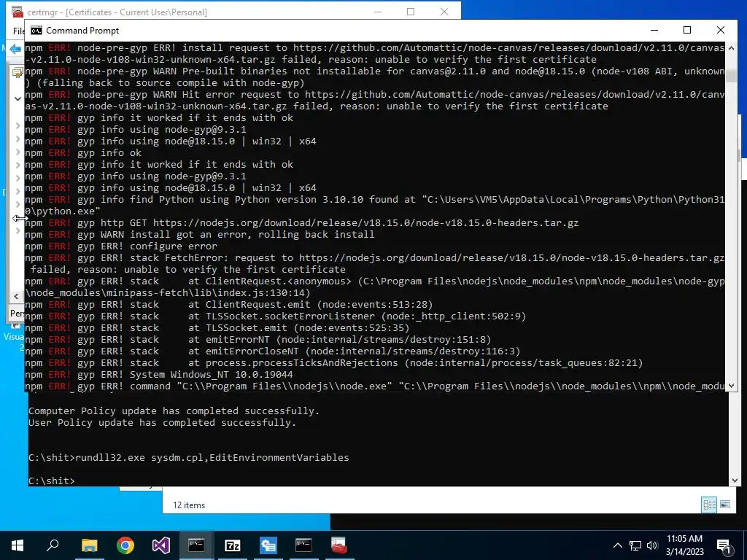Switch to the second Command Prompt taskbar icon
This screenshot has width=747, height=560.
pos(303,545)
